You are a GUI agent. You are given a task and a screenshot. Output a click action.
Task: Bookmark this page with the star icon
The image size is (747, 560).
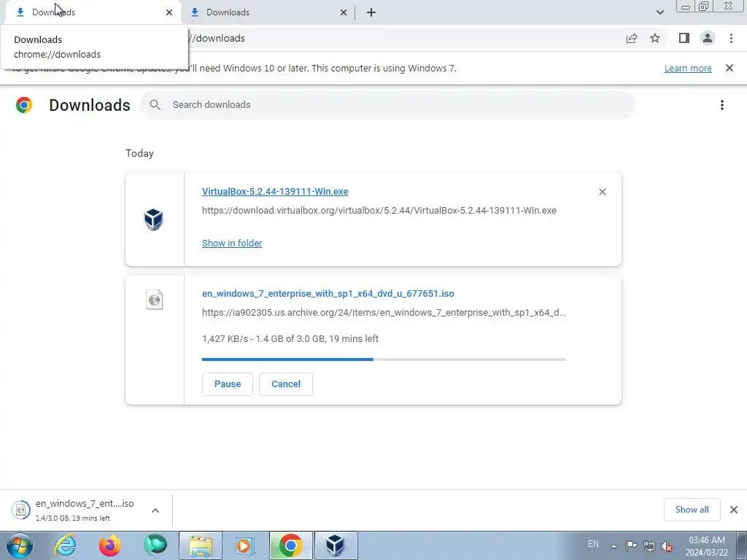655,38
